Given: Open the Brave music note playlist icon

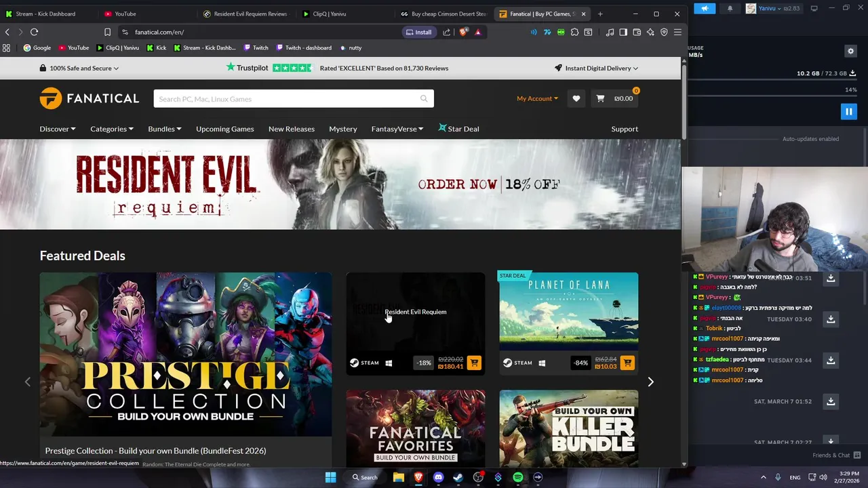Looking at the screenshot, I should (x=610, y=32).
